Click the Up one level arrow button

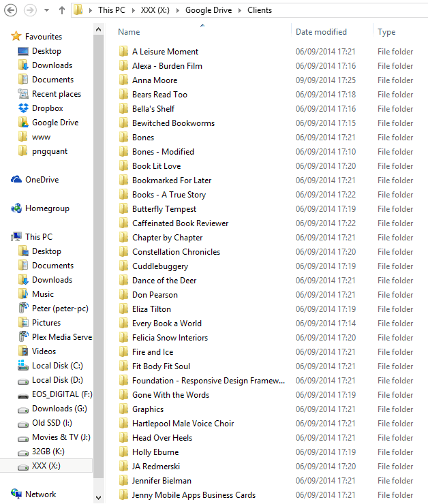(x=62, y=10)
